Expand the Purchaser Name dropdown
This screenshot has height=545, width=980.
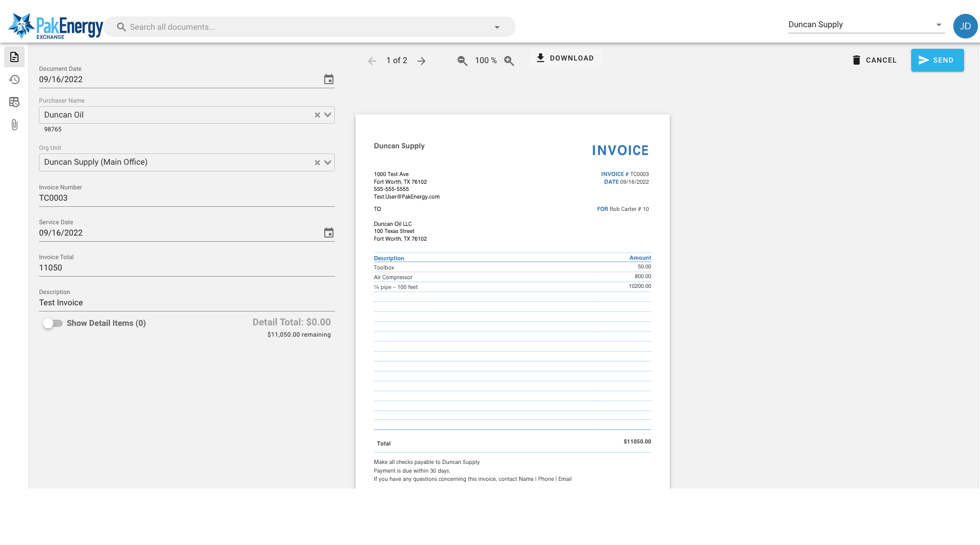point(328,115)
